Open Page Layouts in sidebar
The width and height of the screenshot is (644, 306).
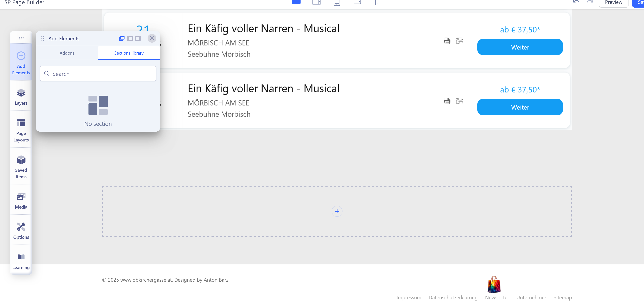(x=21, y=130)
